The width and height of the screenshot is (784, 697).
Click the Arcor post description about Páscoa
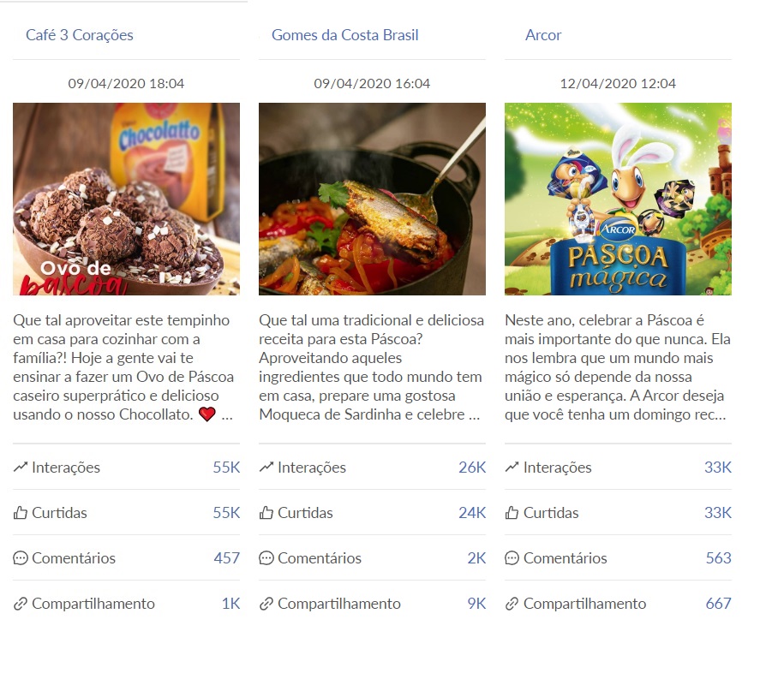pyautogui.click(x=618, y=367)
